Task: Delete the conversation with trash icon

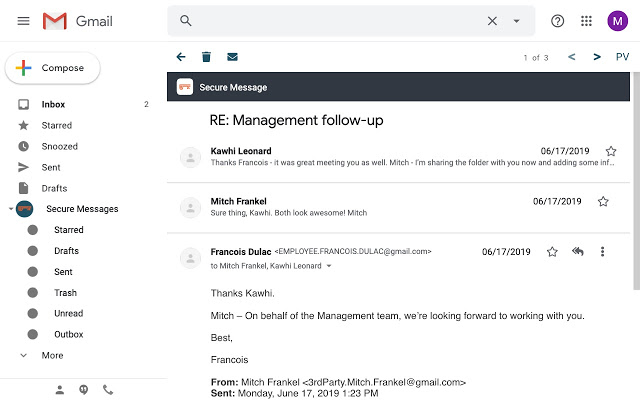Action: click(207, 57)
